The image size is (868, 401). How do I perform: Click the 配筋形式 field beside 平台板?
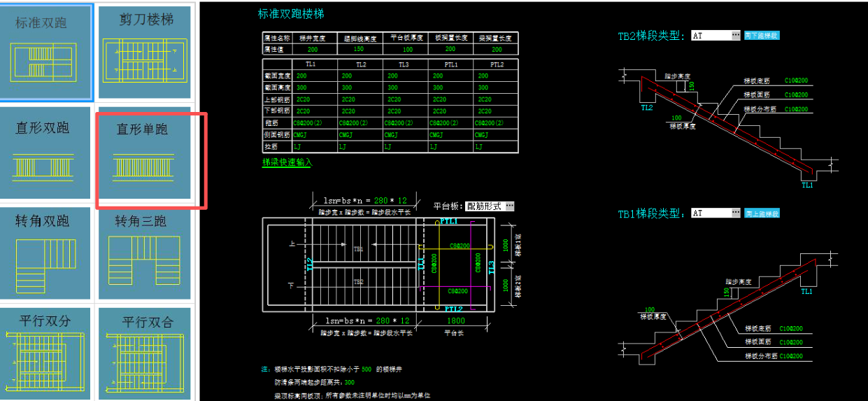click(485, 206)
